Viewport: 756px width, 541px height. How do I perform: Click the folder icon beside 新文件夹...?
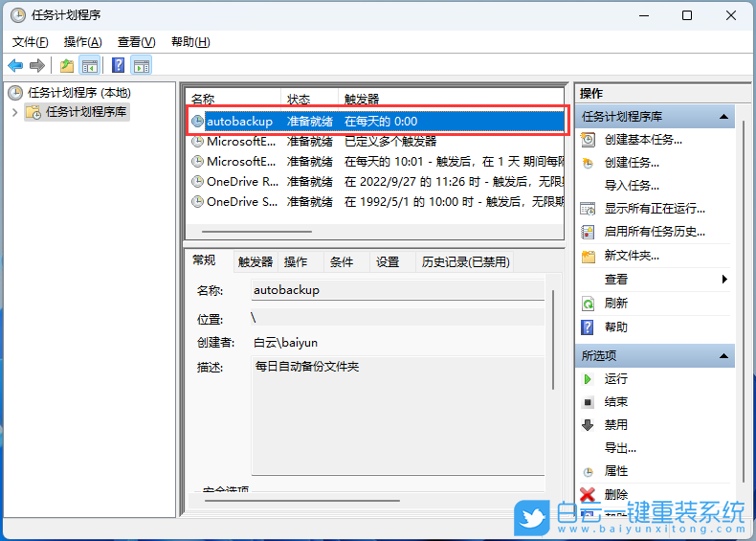(x=588, y=256)
